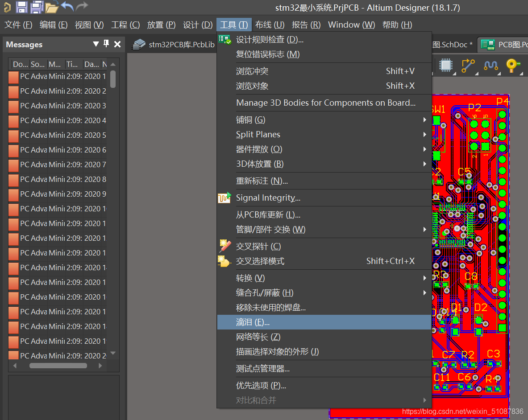Pin the Messages panel
Image resolution: width=528 pixels, height=420 pixels.
coord(106,44)
